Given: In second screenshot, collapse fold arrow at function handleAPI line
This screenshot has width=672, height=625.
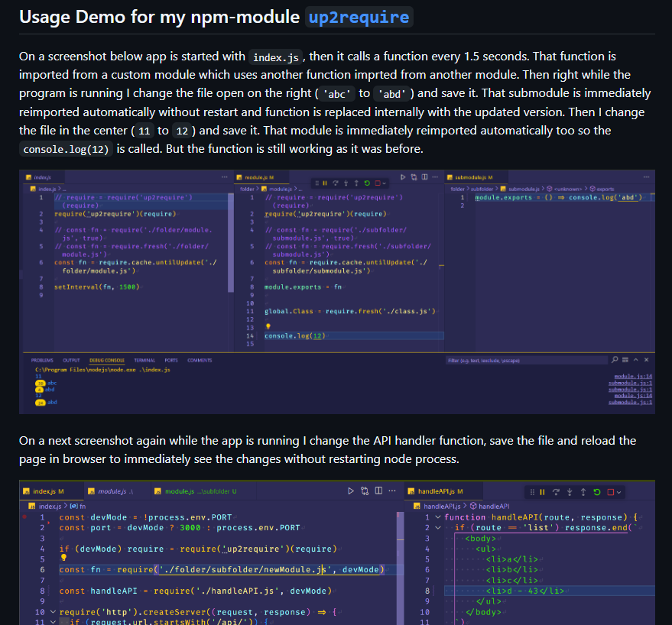Looking at the screenshot, I should click(438, 517).
